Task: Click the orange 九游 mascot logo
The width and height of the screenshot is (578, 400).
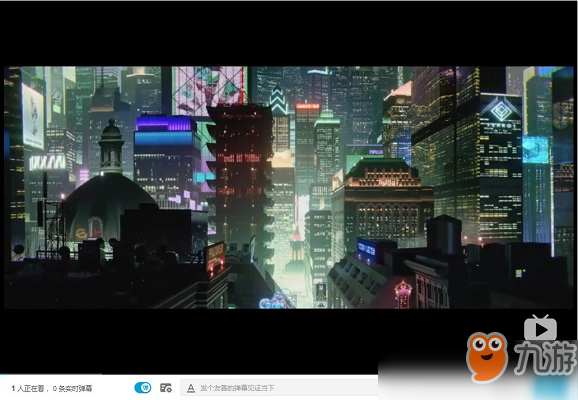Action: [487, 356]
